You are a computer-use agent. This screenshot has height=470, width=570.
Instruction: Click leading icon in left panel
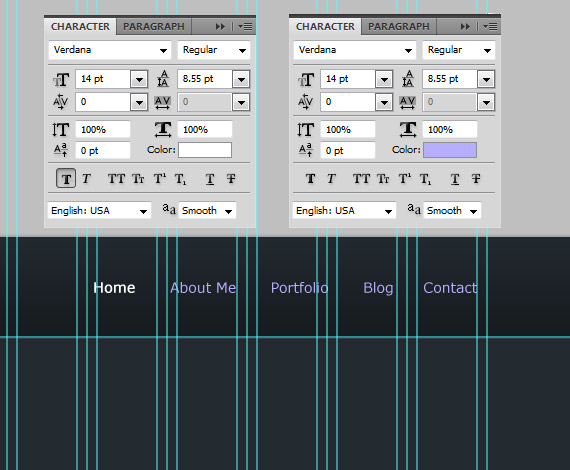163,79
